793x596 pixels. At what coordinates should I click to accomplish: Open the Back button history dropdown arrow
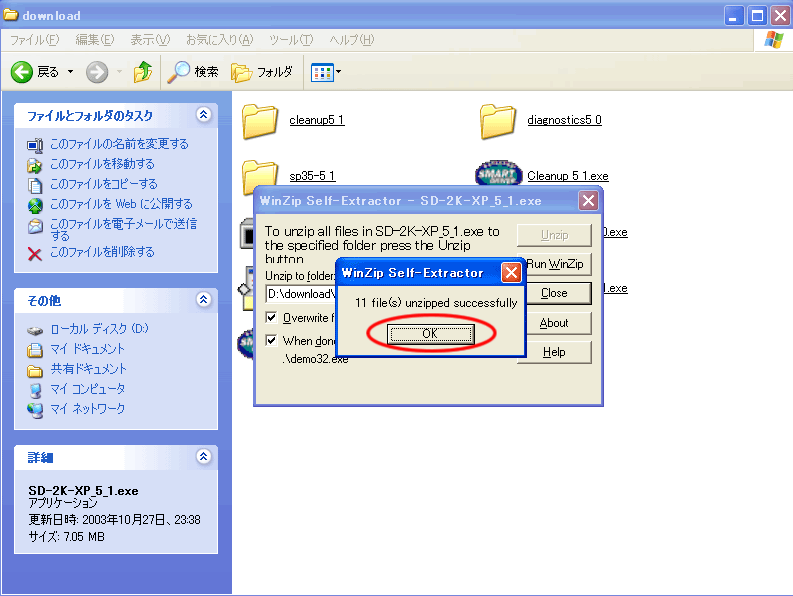70,72
